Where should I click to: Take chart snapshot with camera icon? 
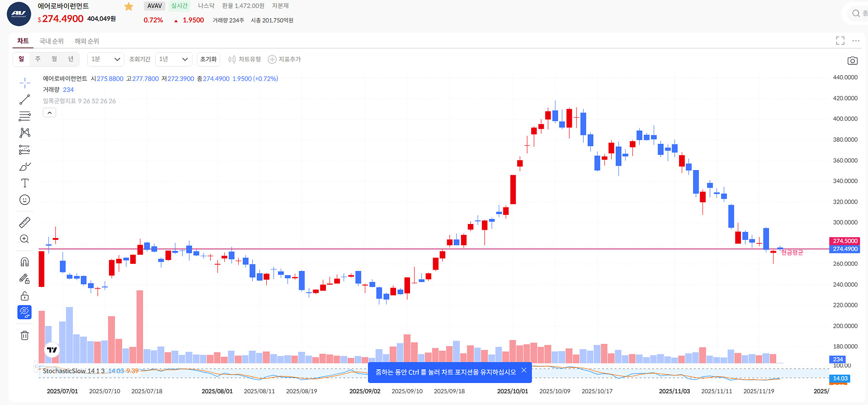[852, 61]
